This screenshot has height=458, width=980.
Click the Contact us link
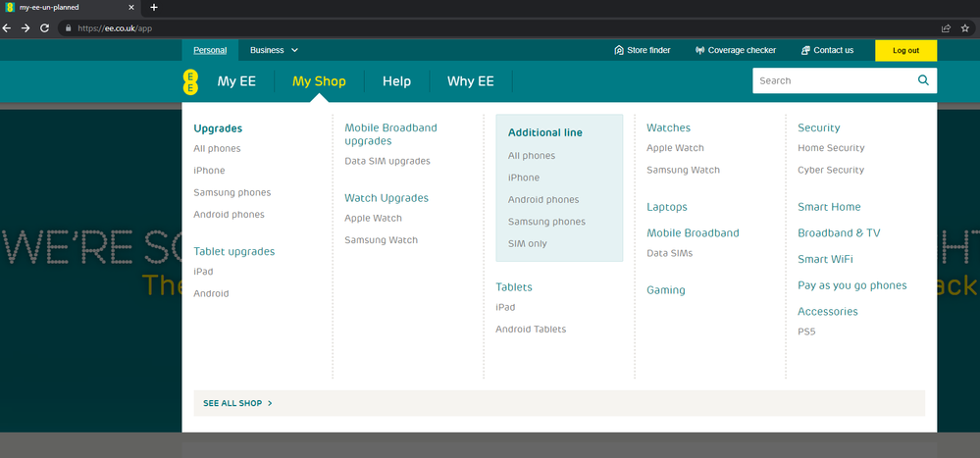tap(827, 50)
